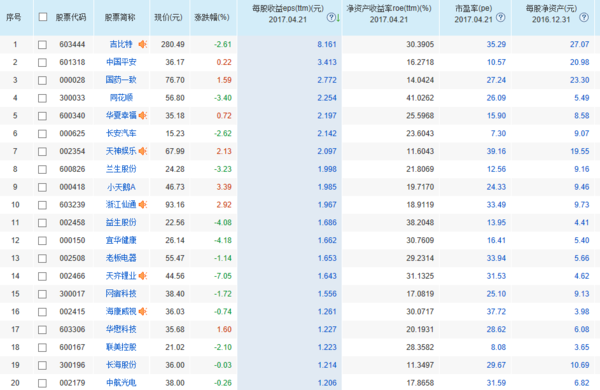Open the 吉比特 stock link
The height and width of the screenshot is (390, 600).
coord(121,44)
